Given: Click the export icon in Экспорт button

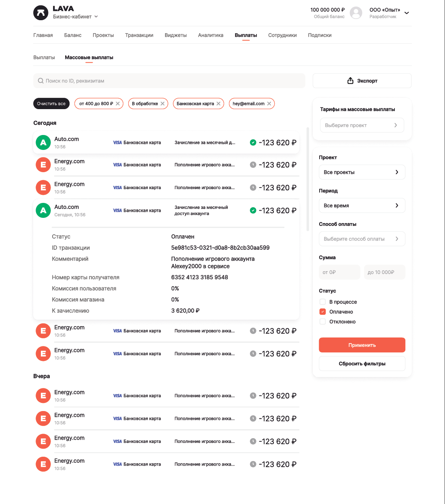Looking at the screenshot, I should pyautogui.click(x=350, y=81).
